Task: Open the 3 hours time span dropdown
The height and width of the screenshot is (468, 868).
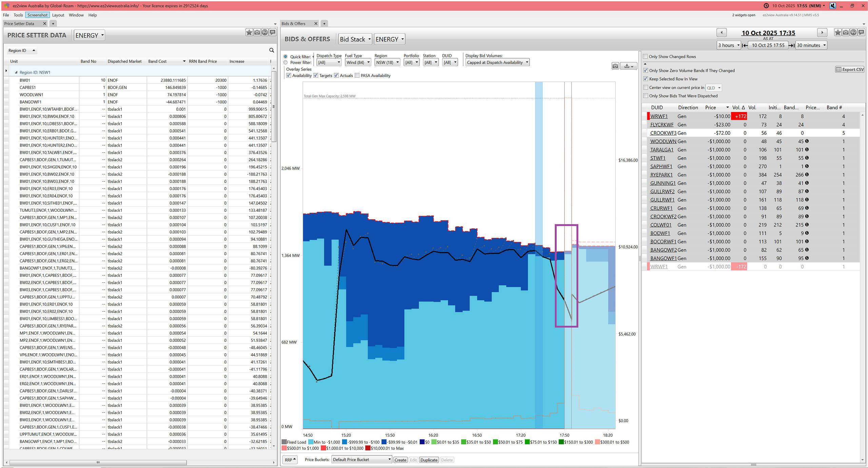Action: point(728,45)
